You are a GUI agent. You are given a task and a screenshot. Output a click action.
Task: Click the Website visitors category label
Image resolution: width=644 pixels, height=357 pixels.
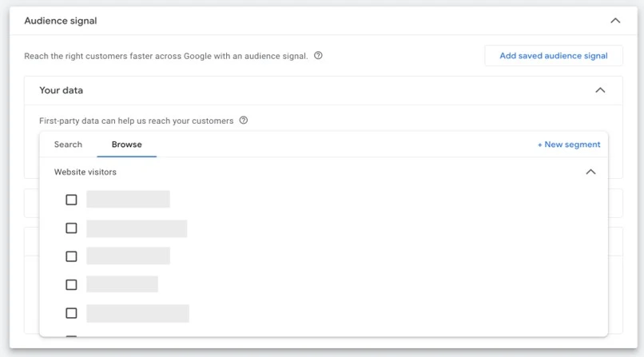pos(85,172)
